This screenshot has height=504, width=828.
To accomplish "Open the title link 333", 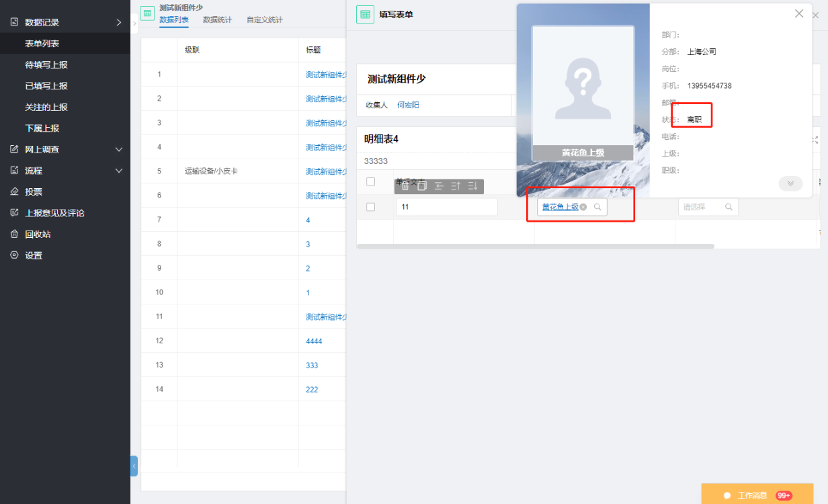I will tap(312, 366).
